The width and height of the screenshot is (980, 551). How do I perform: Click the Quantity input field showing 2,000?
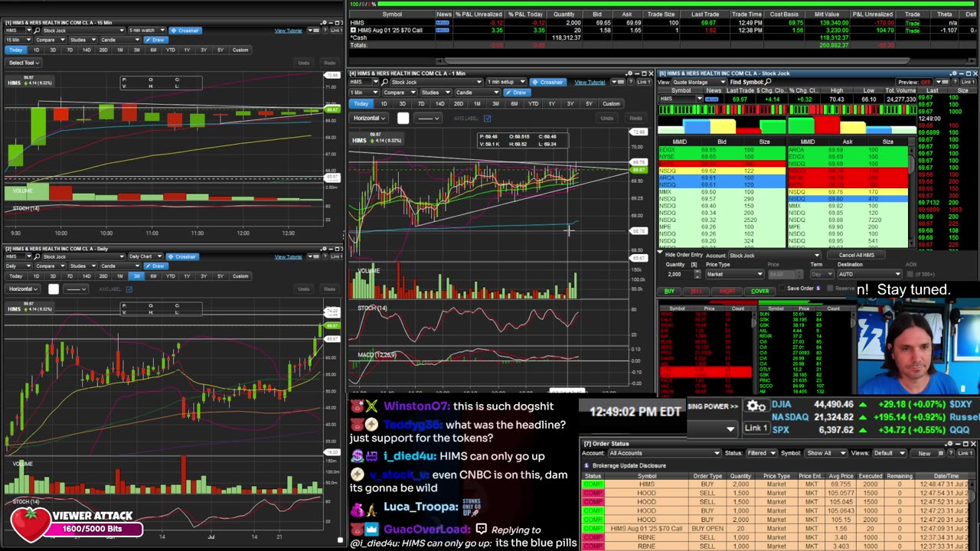click(x=680, y=274)
